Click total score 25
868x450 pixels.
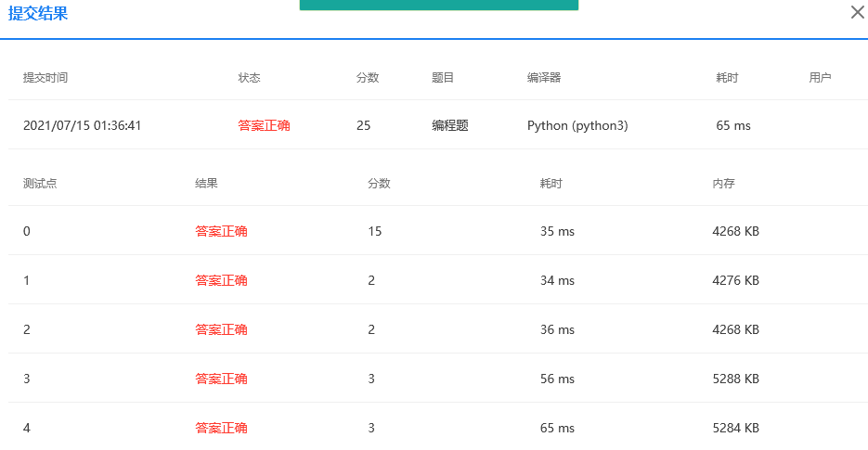(x=363, y=125)
